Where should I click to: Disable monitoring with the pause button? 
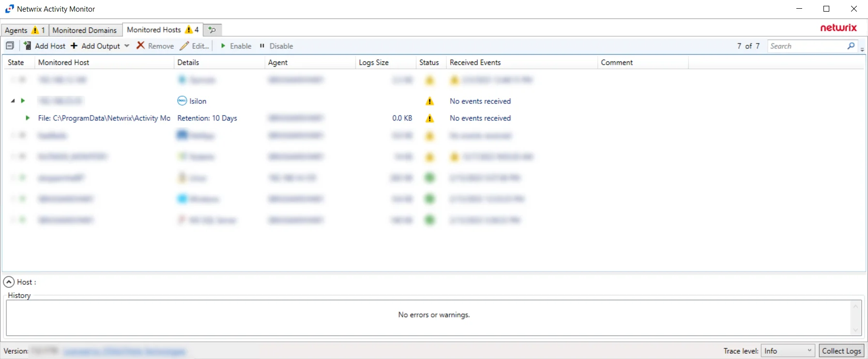[x=276, y=46]
